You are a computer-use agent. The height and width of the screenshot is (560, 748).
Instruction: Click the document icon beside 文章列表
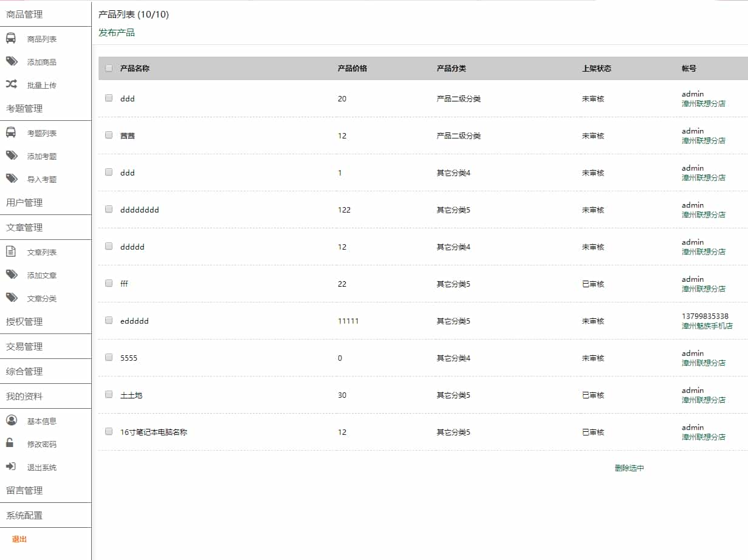11,251
